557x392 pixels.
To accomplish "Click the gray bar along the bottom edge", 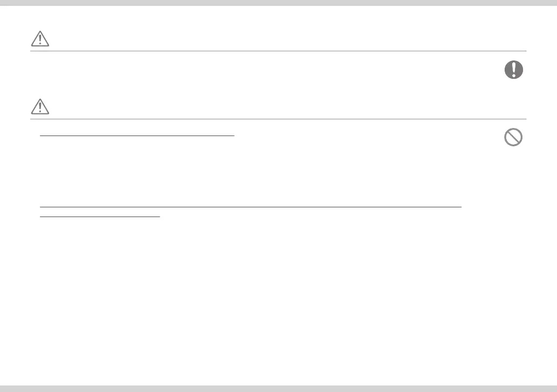I will (x=278, y=388).
